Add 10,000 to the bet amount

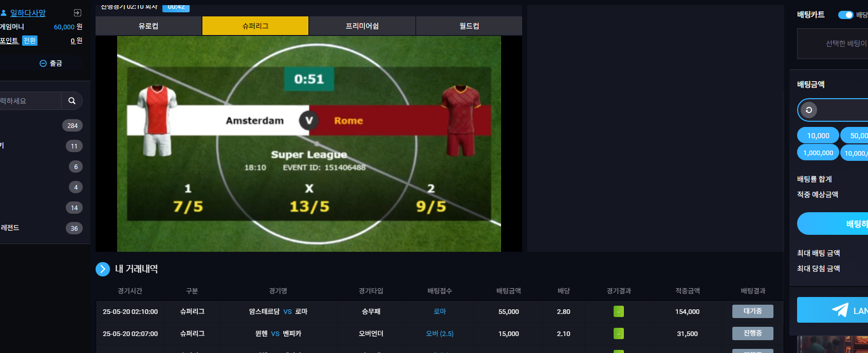(x=818, y=136)
